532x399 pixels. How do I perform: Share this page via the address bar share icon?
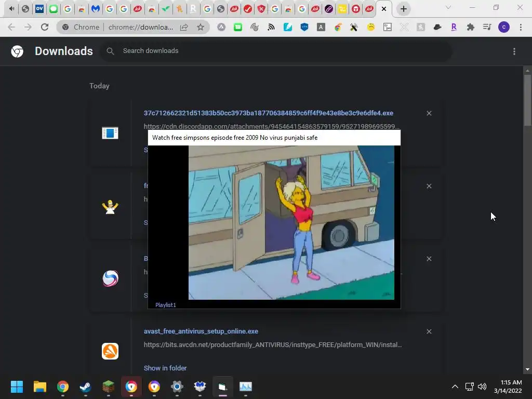[184, 27]
